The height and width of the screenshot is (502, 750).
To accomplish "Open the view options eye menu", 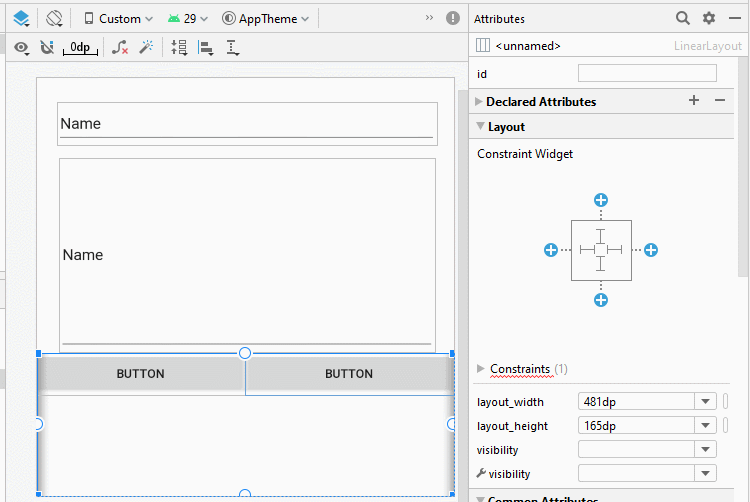I will click(x=22, y=47).
